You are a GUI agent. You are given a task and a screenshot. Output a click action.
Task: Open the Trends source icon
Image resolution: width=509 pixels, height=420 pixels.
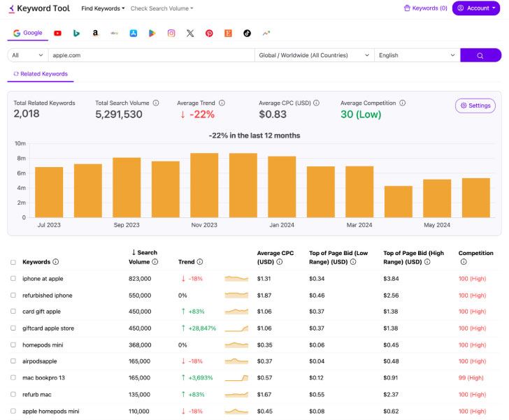[x=266, y=33]
